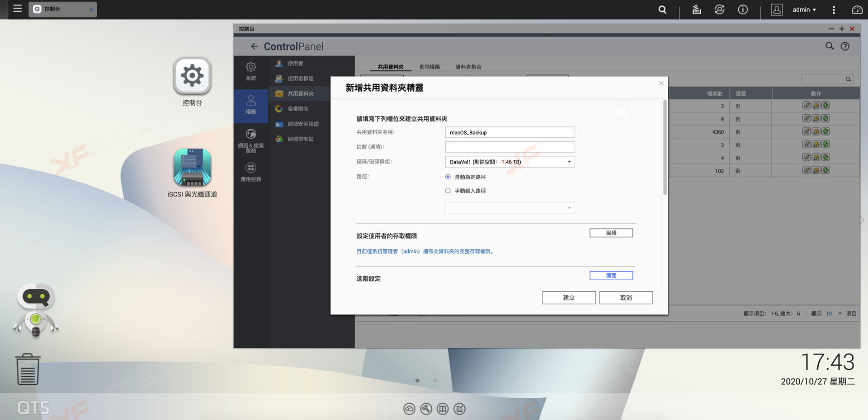This screenshot has height=420, width=868.
Task: Click the 建立 button
Action: pyautogui.click(x=569, y=298)
